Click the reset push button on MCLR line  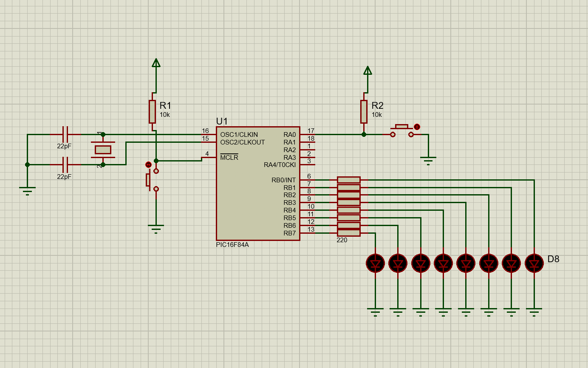click(x=152, y=180)
